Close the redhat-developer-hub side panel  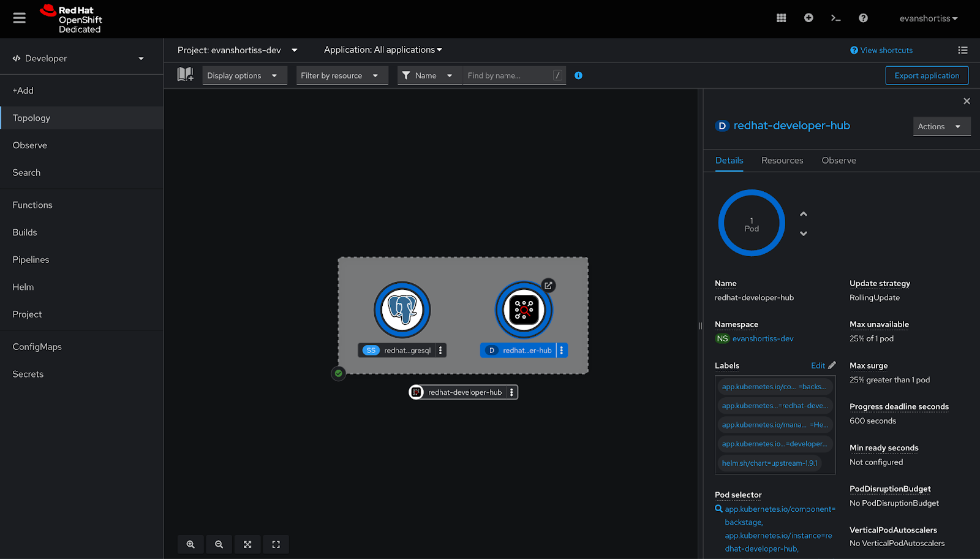tap(967, 101)
